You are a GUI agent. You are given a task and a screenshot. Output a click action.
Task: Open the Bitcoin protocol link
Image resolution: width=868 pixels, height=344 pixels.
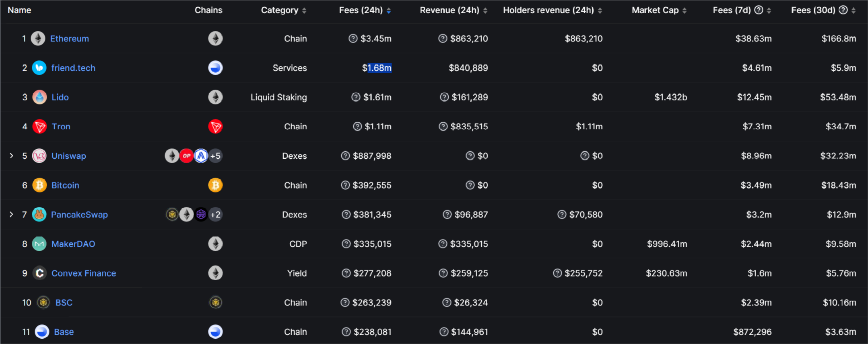(x=65, y=185)
